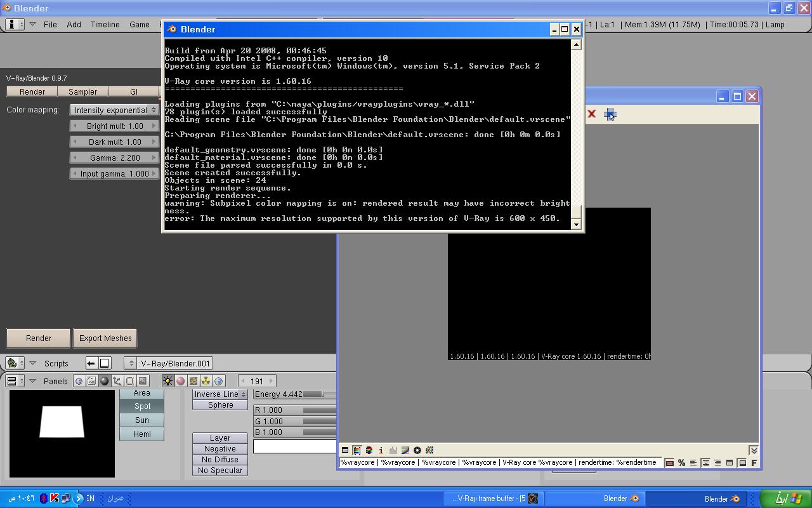Click the red X in V-Ray frame buffer toolbar
This screenshot has width=812, height=508.
tap(591, 114)
